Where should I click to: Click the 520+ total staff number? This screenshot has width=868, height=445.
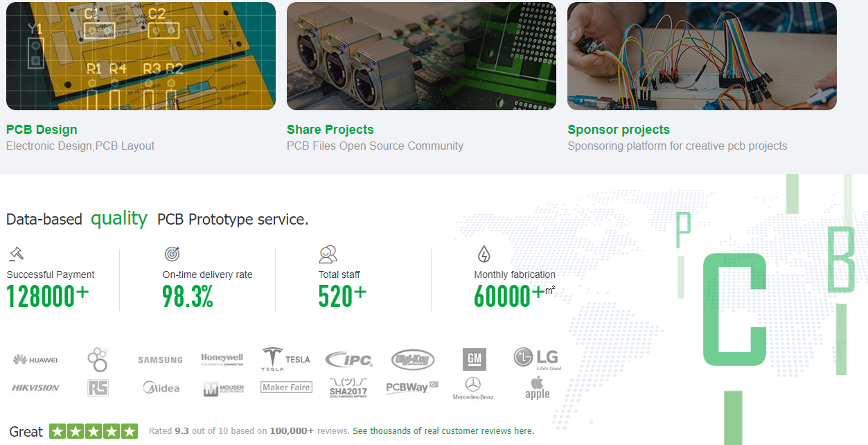(x=342, y=296)
